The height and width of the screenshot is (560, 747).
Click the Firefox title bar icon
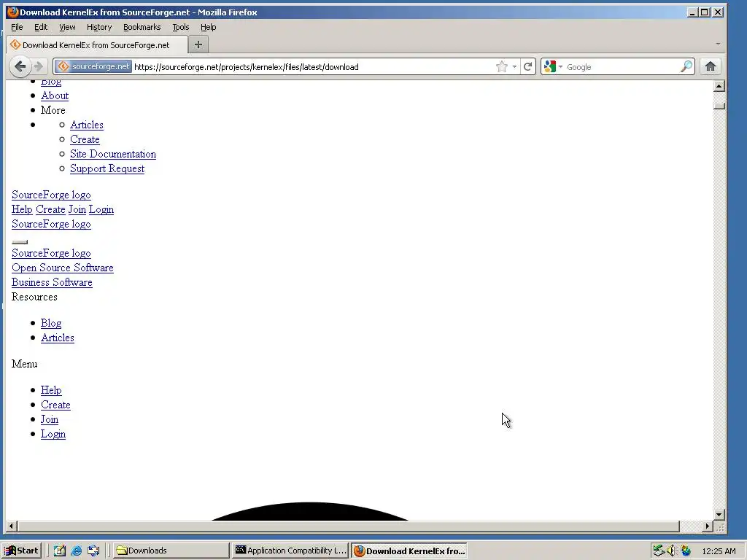point(12,12)
